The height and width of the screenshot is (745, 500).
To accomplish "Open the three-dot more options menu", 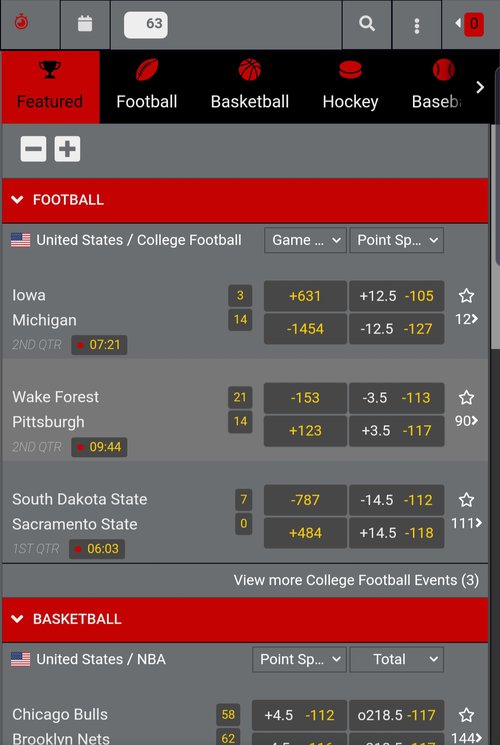I will pos(417,26).
